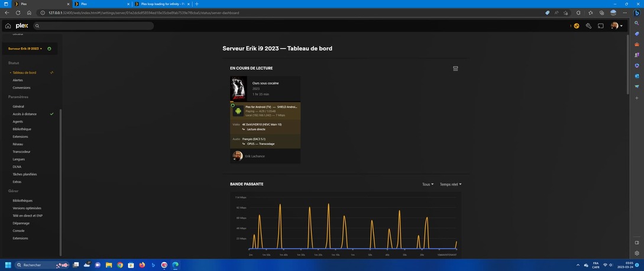Go back in browser history

[7, 13]
